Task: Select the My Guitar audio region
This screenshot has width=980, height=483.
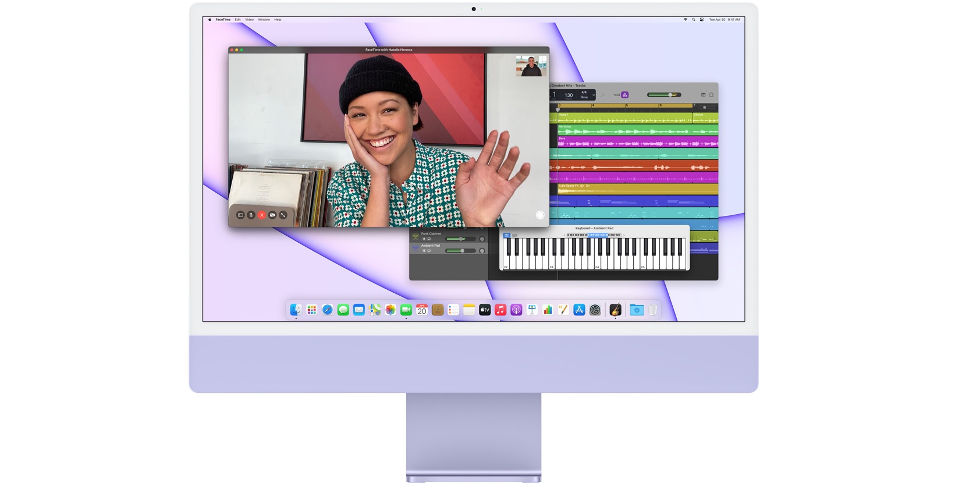Action: [x=638, y=130]
